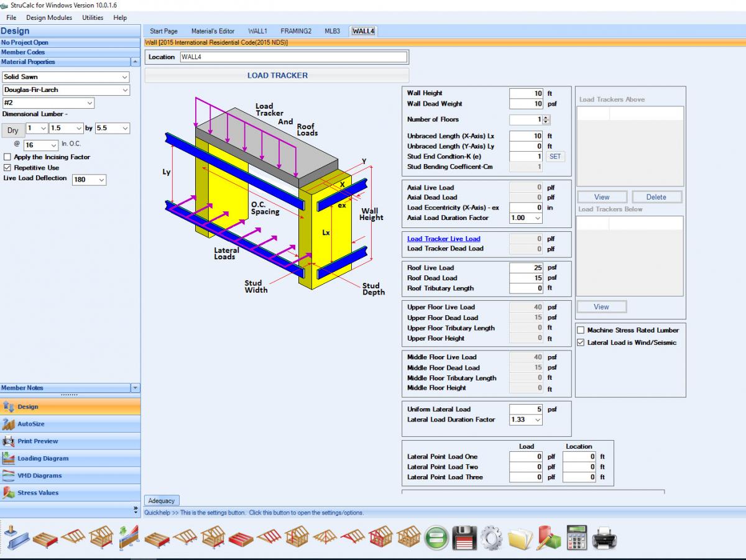
Task: Switch to the MLB3 tab
Action: [332, 31]
